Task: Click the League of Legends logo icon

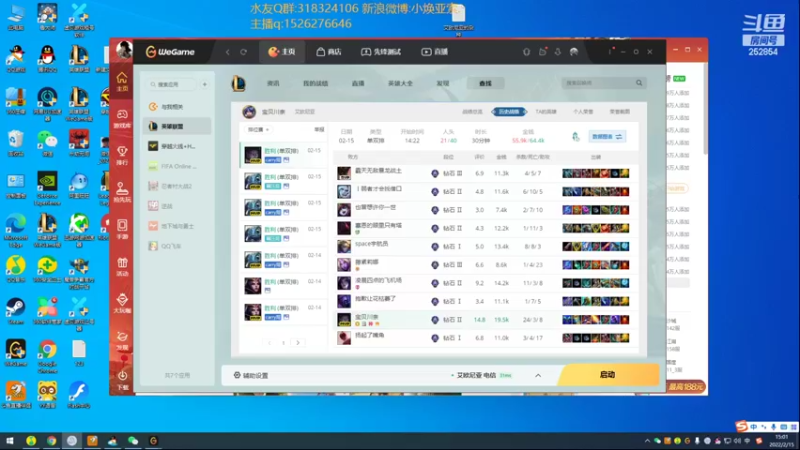Action: [238, 83]
